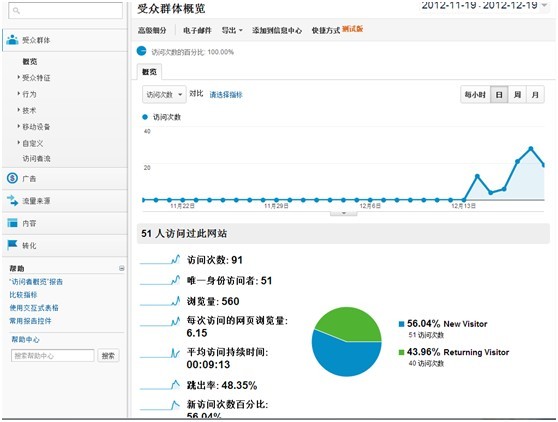Image resolution: width=558 pixels, height=422 pixels.
Task: Open the 内容 content icon
Action: click(12, 223)
